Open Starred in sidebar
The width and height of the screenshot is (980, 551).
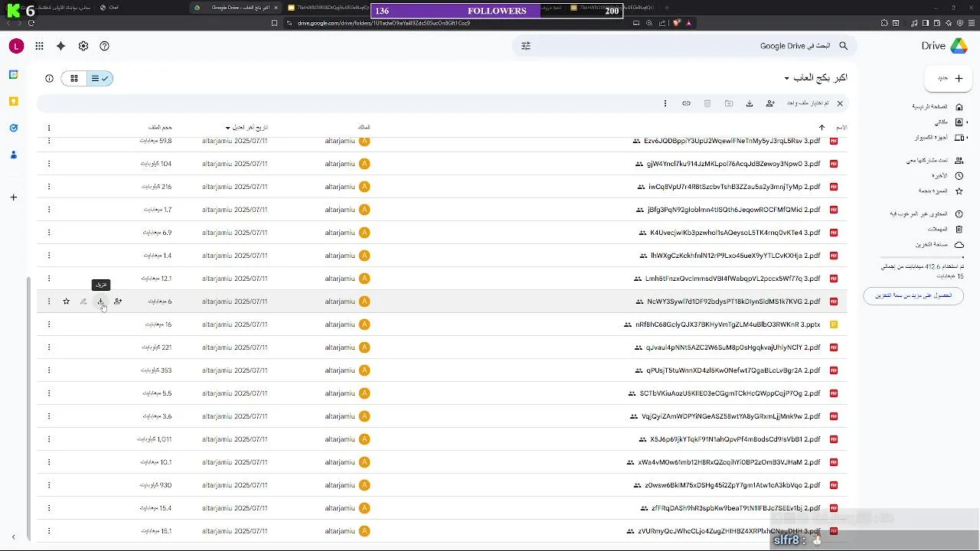click(940, 191)
